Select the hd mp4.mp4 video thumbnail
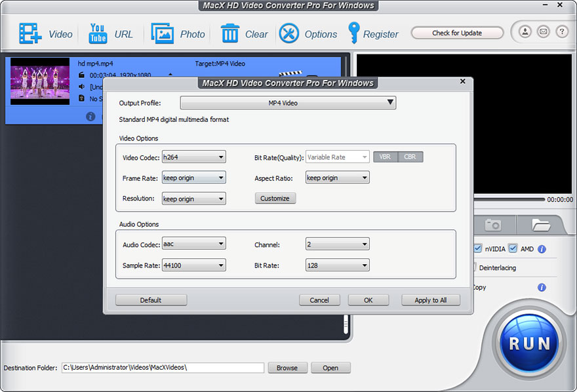The image size is (577, 392). point(40,81)
